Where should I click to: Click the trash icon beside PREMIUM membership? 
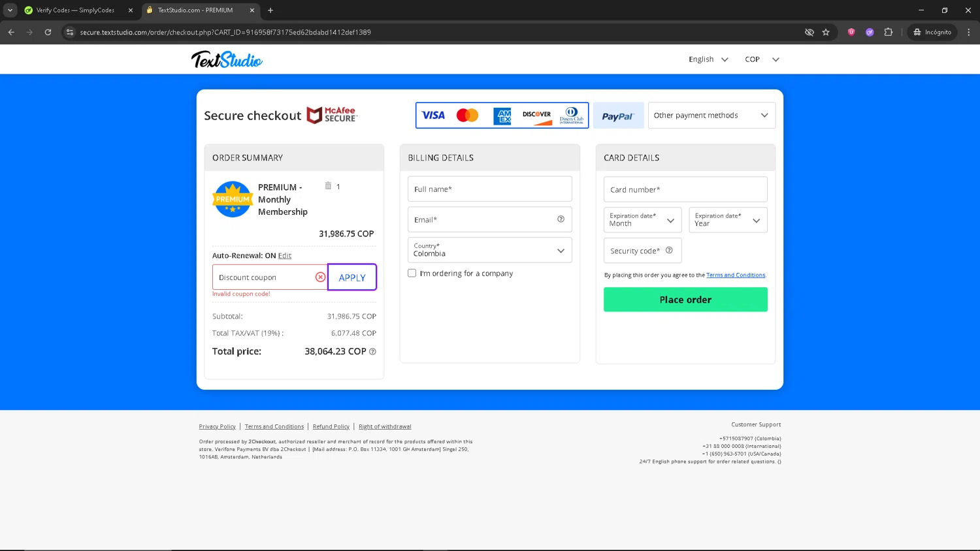click(328, 186)
